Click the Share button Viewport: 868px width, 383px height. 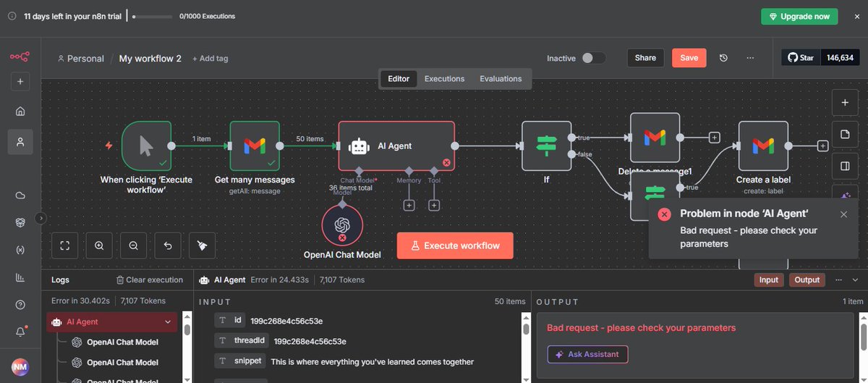[x=645, y=58]
